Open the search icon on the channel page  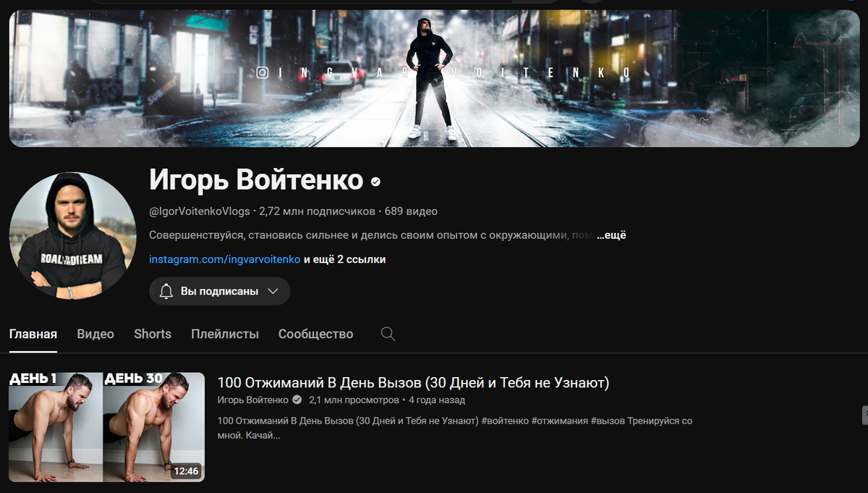point(387,334)
